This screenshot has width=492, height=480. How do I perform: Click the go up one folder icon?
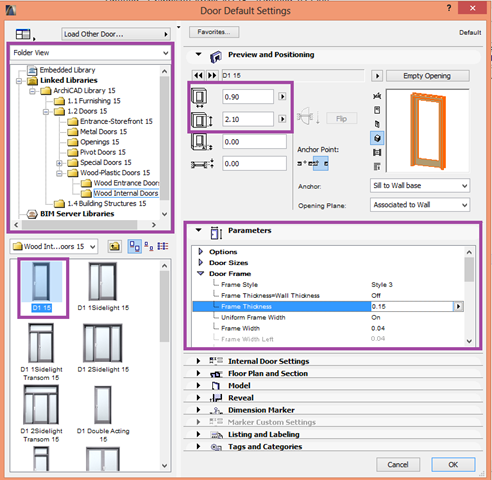(x=114, y=246)
